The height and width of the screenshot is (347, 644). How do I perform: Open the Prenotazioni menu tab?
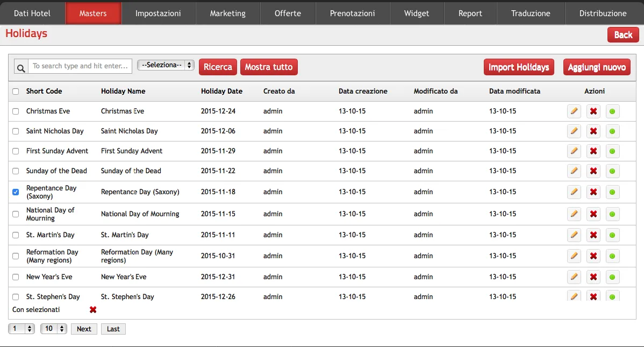click(353, 13)
